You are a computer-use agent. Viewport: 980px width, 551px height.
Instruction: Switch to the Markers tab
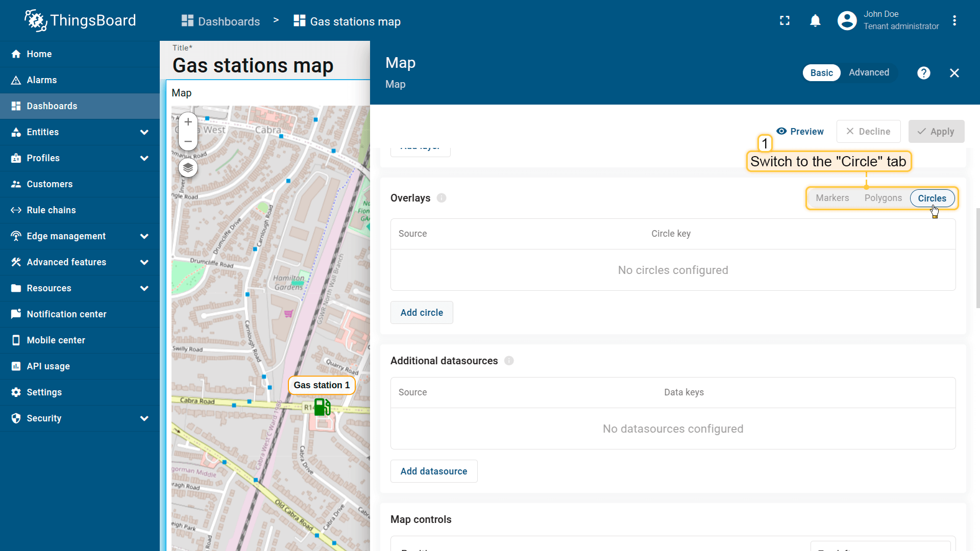tap(832, 198)
